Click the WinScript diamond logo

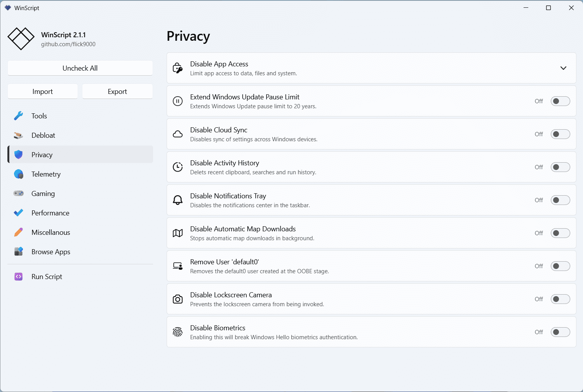coord(21,39)
